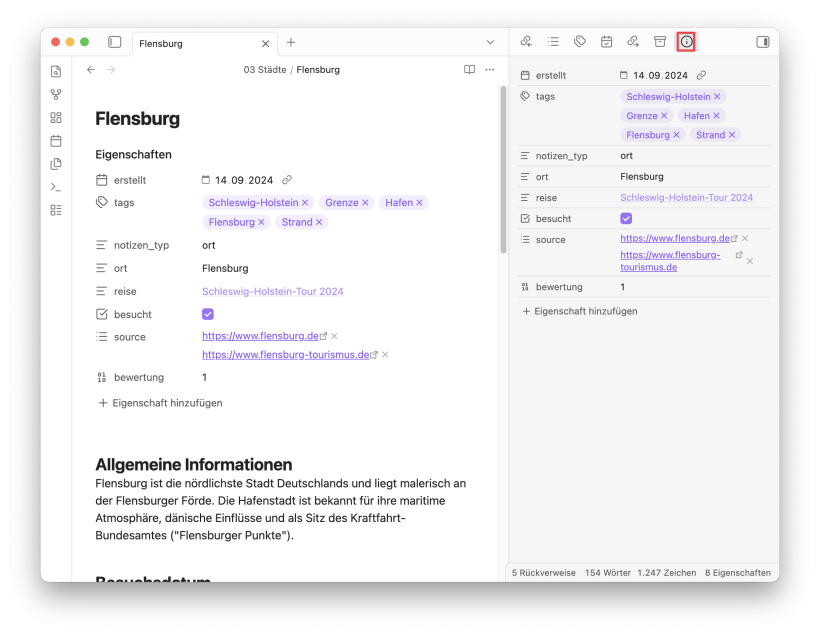Collapse the right sidebar with the panel toggle

[x=762, y=42]
